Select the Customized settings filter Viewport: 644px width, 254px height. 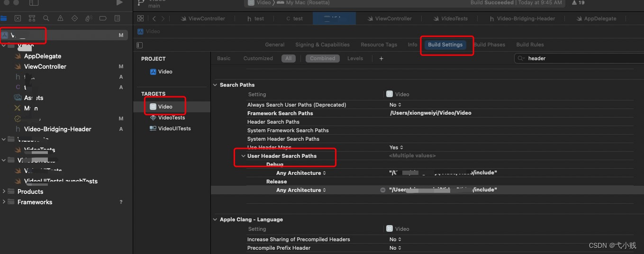(x=258, y=58)
